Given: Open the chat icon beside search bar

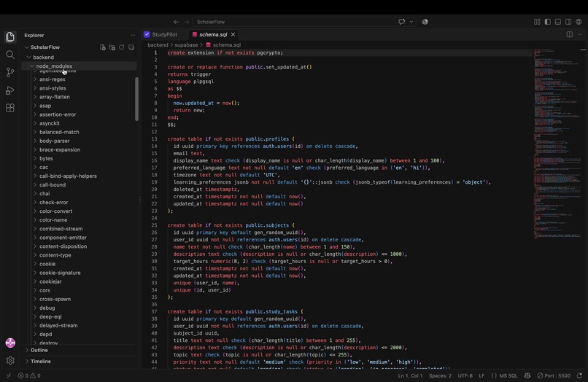Looking at the screenshot, I should 402,22.
